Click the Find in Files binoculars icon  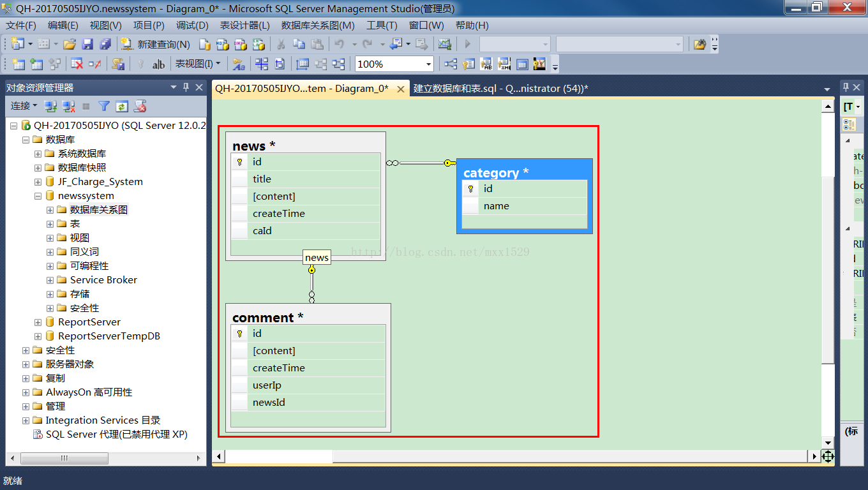click(x=700, y=44)
